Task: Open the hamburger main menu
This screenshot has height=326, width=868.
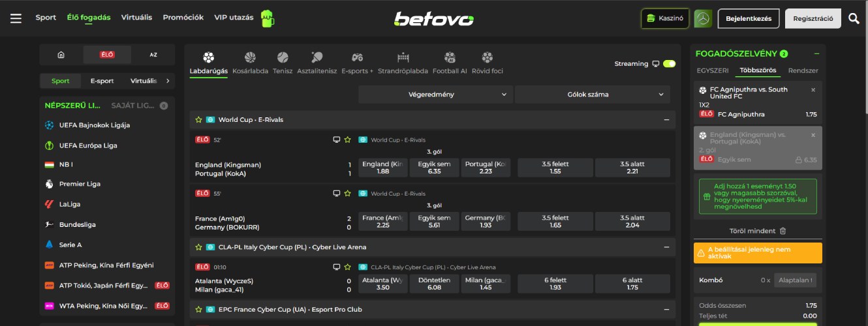Action: (x=16, y=18)
